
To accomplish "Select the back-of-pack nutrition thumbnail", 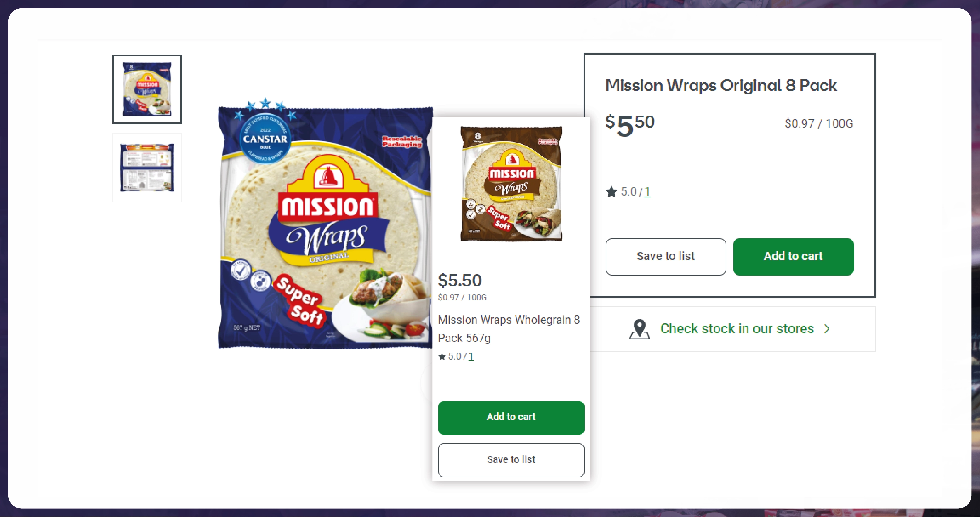I will [147, 167].
